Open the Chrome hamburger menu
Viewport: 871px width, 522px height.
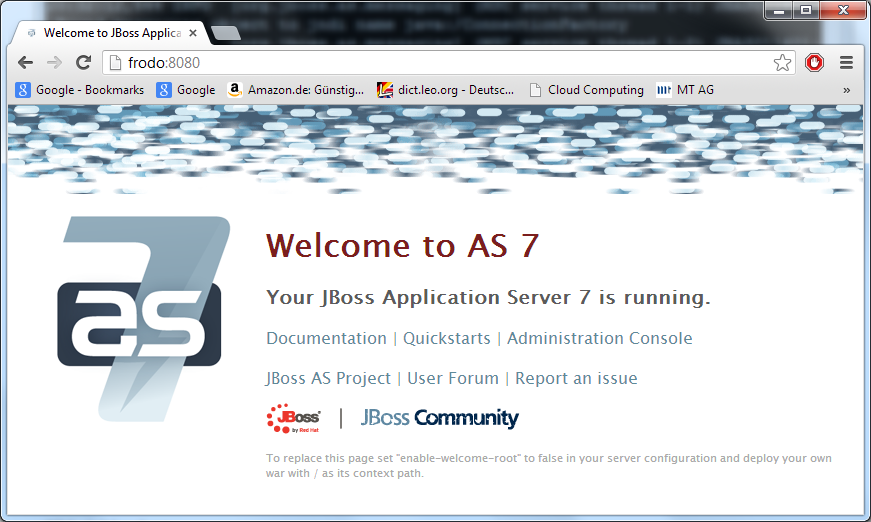click(x=846, y=63)
